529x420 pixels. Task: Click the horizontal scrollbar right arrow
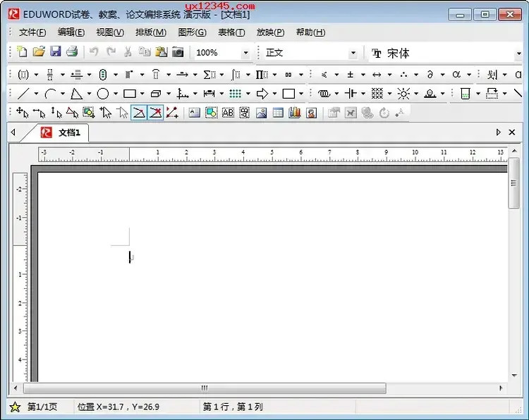501,388
